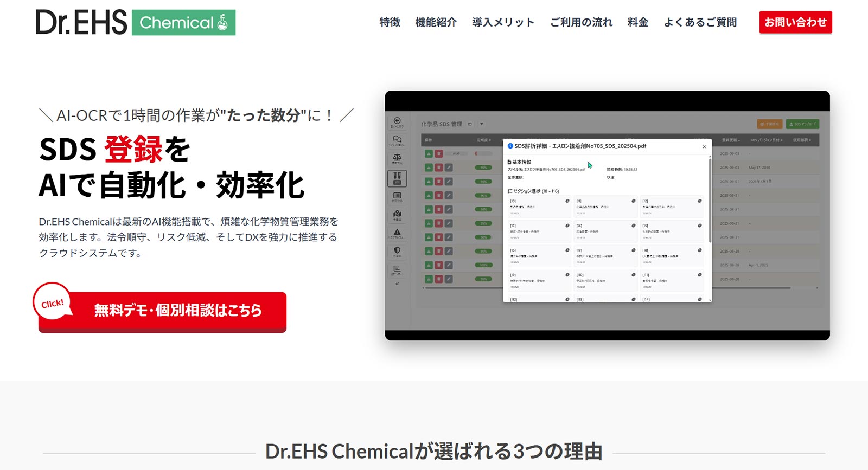Go to the 機能紹介 menu item
The width and height of the screenshot is (868, 470).
pyautogui.click(x=436, y=22)
